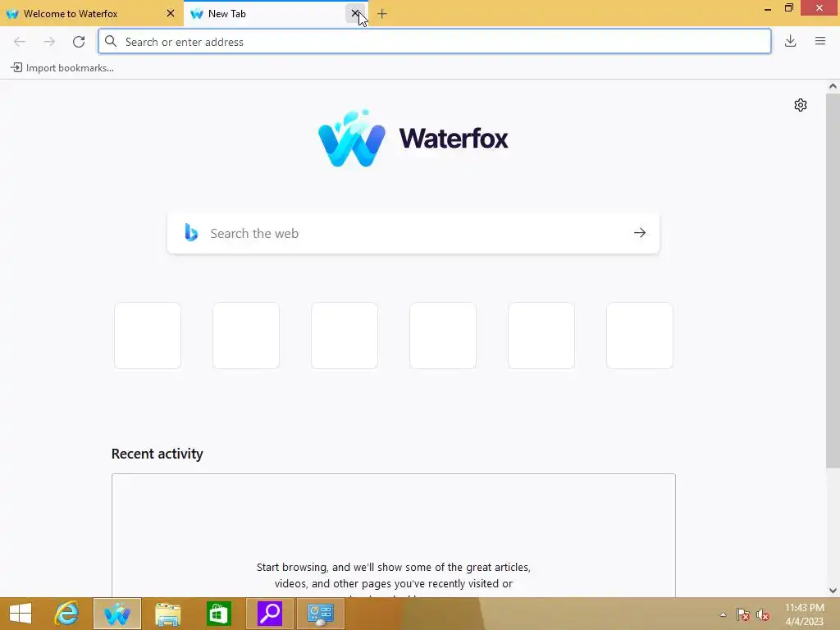The image size is (840, 630).
Task: Open a new tab with plus button
Action: click(382, 14)
